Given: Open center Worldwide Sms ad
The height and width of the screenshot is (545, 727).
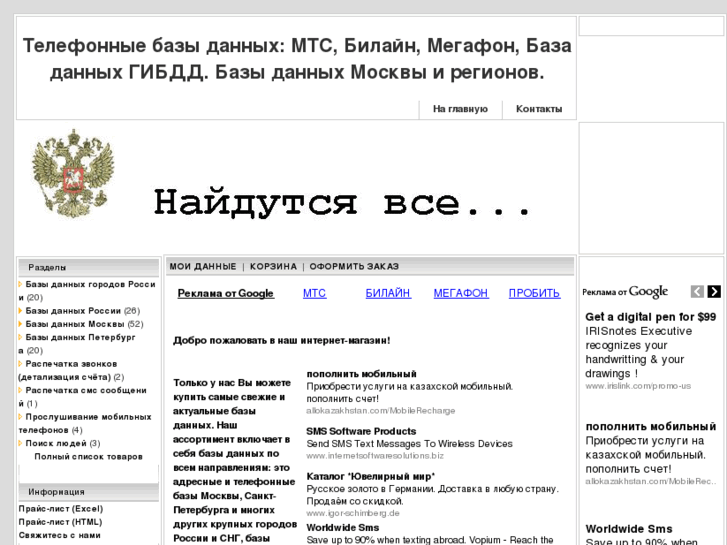Looking at the screenshot, I should click(343, 528).
